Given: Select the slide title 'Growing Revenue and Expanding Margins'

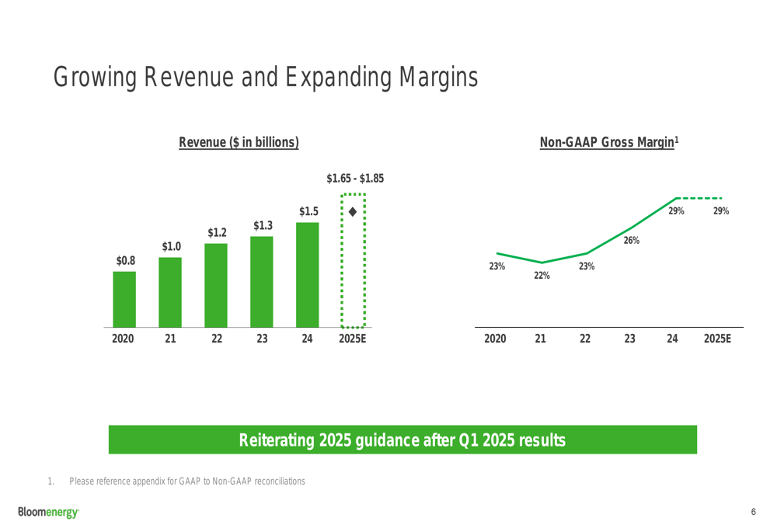Looking at the screenshot, I should [x=265, y=78].
